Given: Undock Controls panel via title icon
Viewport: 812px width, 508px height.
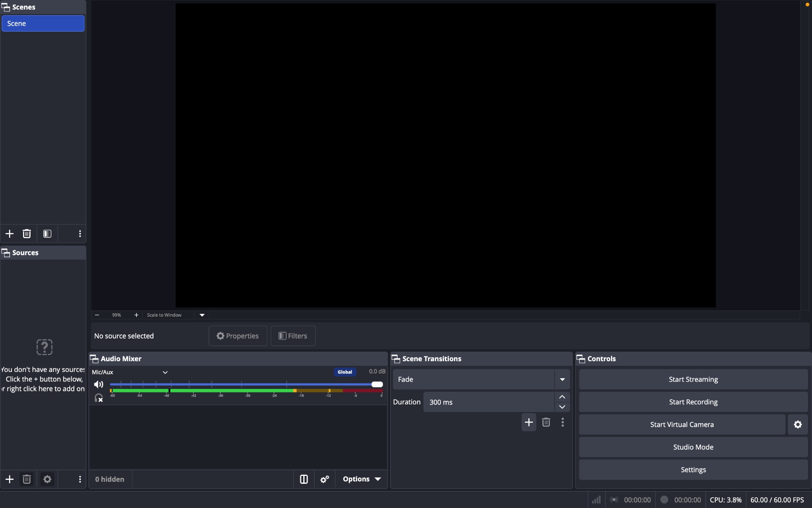Looking at the screenshot, I should (x=581, y=359).
